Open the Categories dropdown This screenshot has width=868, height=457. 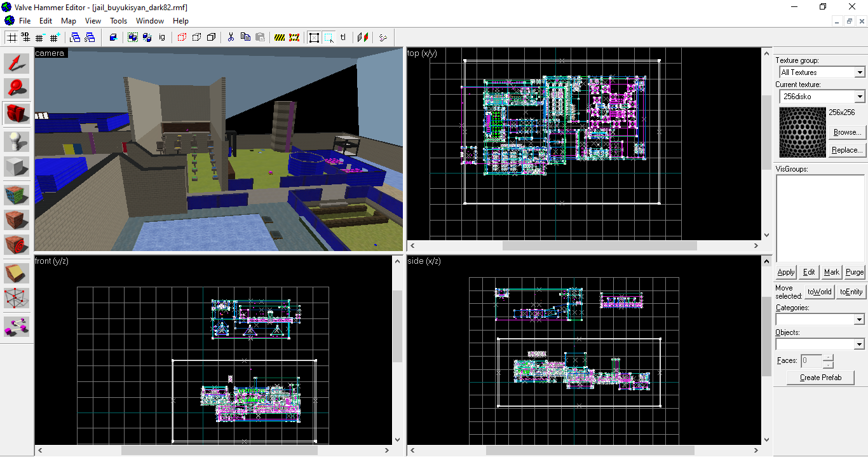(859, 319)
